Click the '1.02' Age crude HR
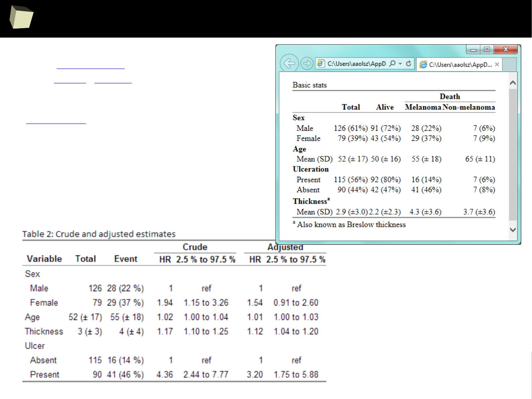532x399 pixels. 165,317
